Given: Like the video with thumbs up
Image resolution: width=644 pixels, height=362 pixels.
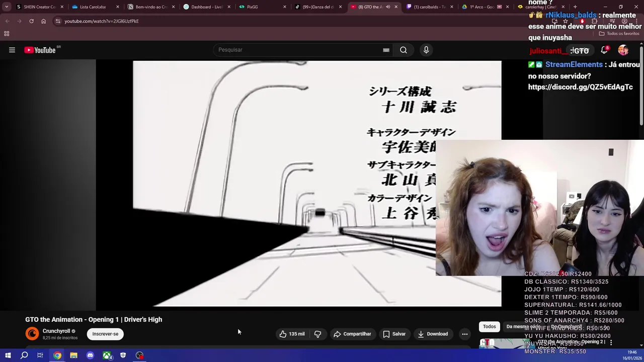Looking at the screenshot, I should [x=292, y=334].
